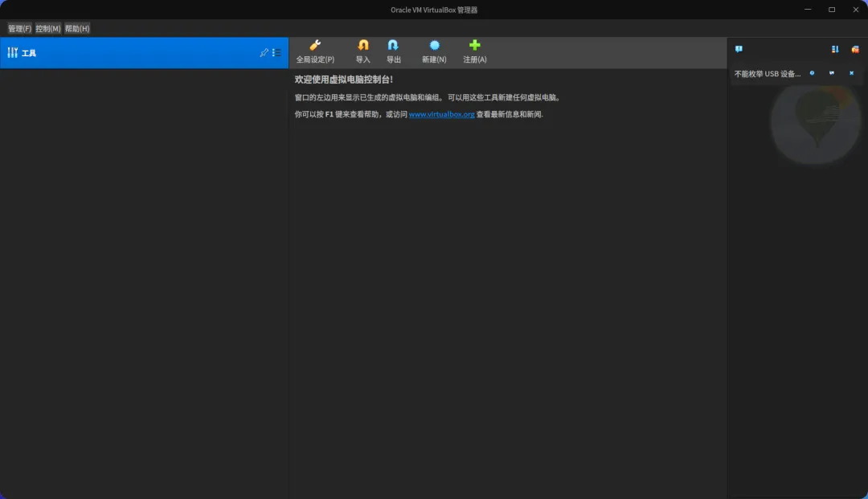Show details of USB notification info icon

812,73
